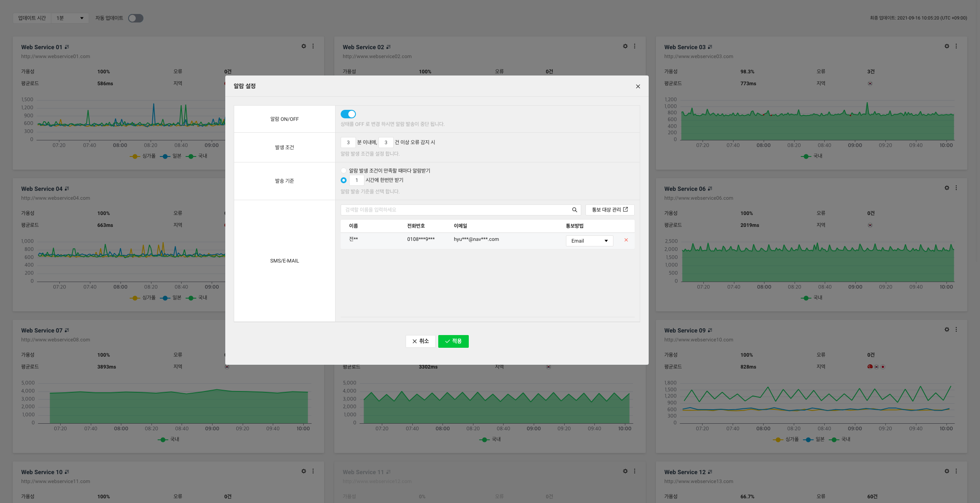Open settings gear for Web Service 11
Viewport: 980px width, 503px height.
click(x=625, y=471)
